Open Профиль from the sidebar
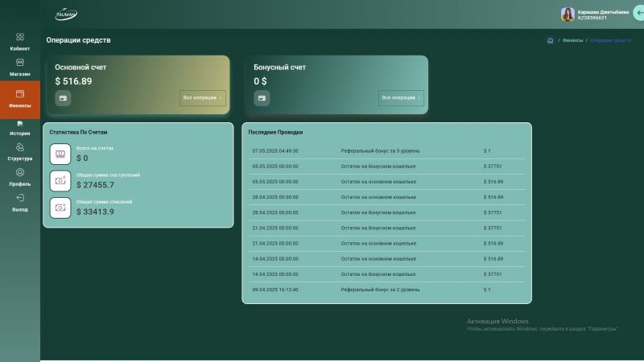644x362 pixels. click(x=20, y=172)
